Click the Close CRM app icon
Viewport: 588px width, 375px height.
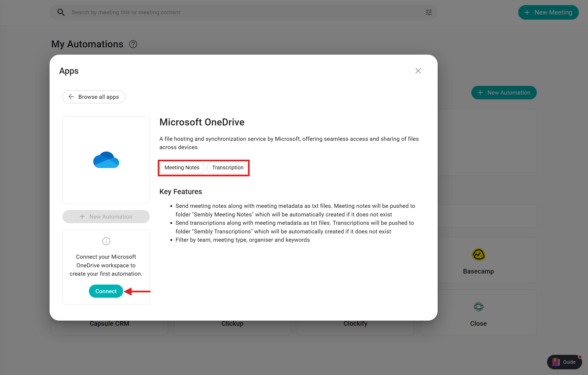pyautogui.click(x=478, y=307)
